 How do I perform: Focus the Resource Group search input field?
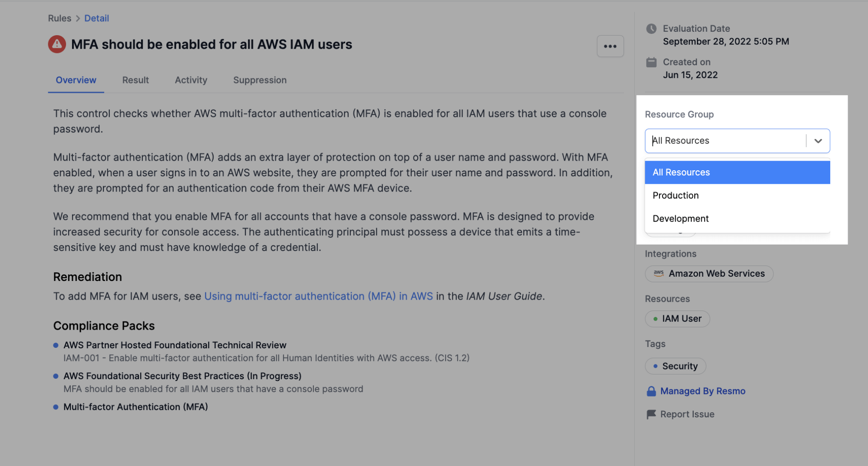[x=725, y=141]
